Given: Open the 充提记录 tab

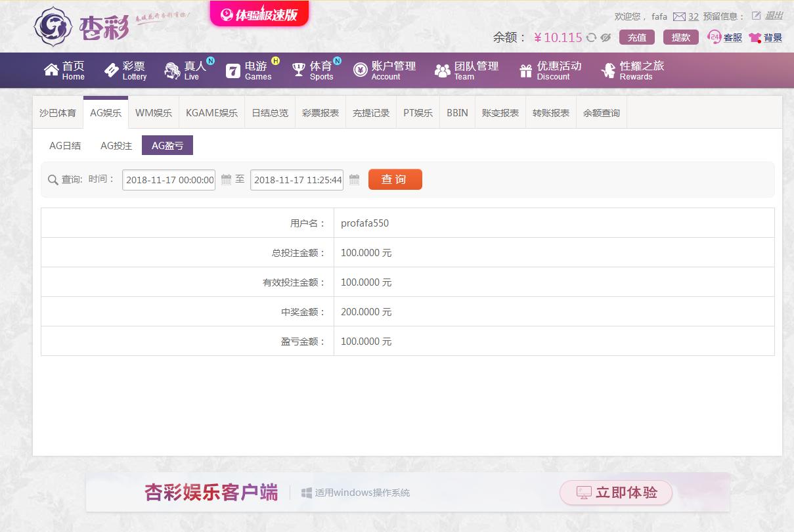Looking at the screenshot, I should click(371, 112).
